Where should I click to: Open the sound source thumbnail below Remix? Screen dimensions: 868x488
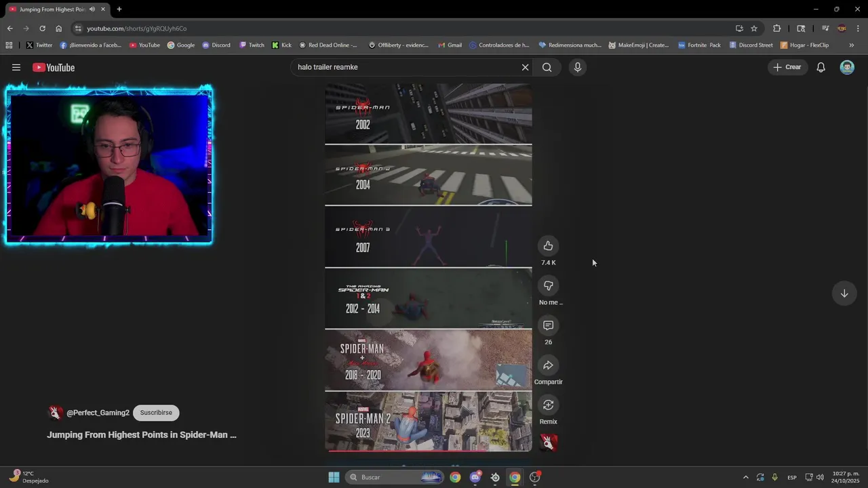click(x=548, y=443)
